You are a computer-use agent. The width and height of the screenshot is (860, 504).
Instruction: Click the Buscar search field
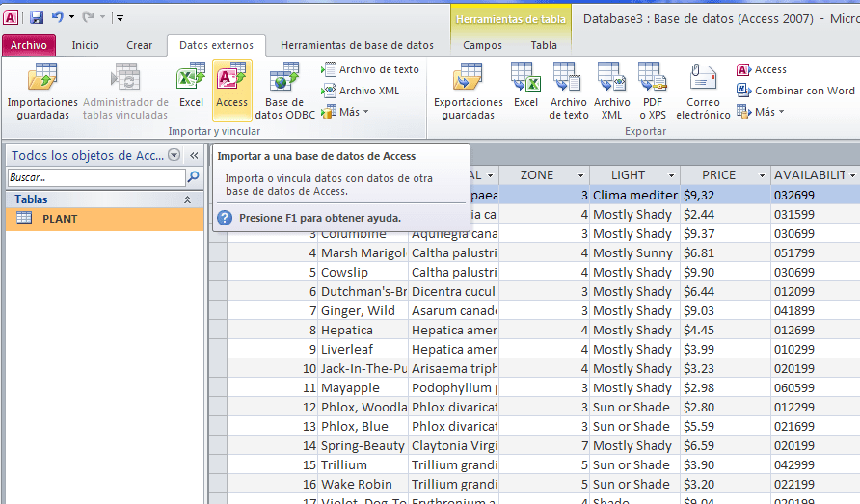tap(95, 177)
